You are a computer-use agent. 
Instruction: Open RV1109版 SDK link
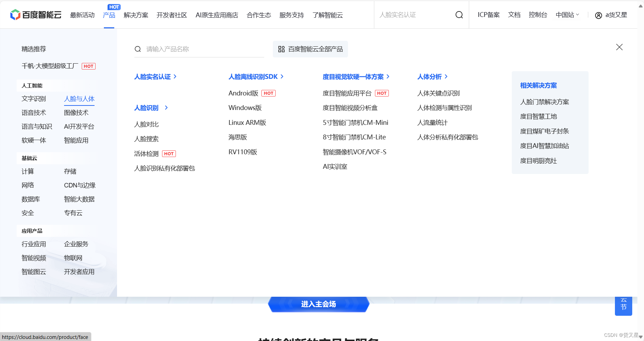click(x=243, y=152)
